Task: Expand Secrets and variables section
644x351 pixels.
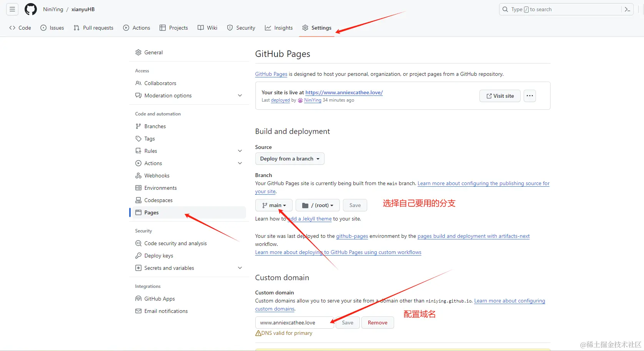Action: pos(240,268)
